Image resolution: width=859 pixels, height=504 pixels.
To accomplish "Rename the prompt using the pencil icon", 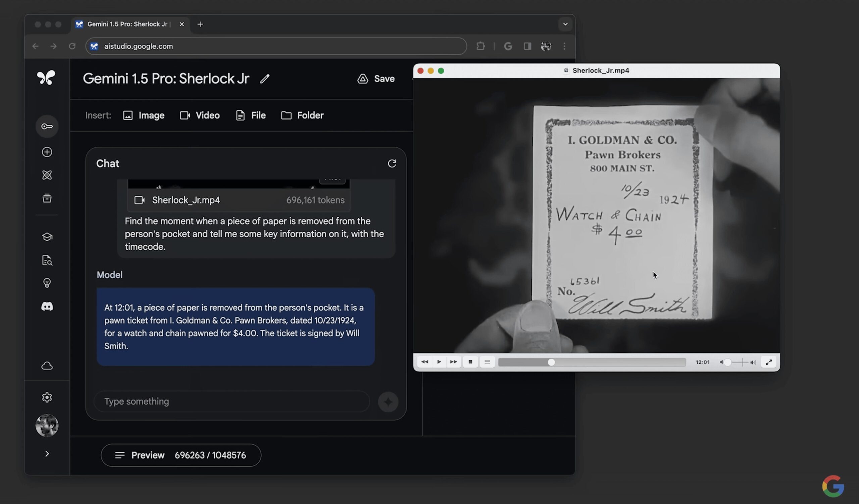I will click(x=264, y=79).
